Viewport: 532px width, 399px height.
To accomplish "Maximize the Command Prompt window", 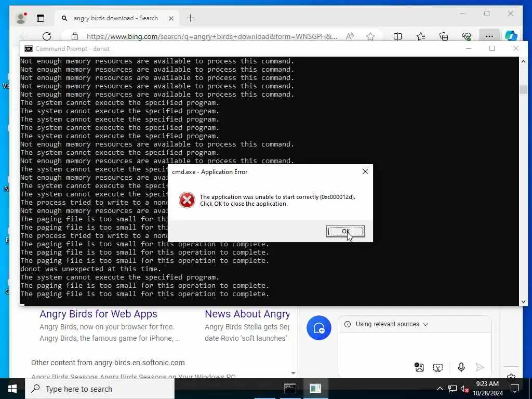I will pos(492,49).
